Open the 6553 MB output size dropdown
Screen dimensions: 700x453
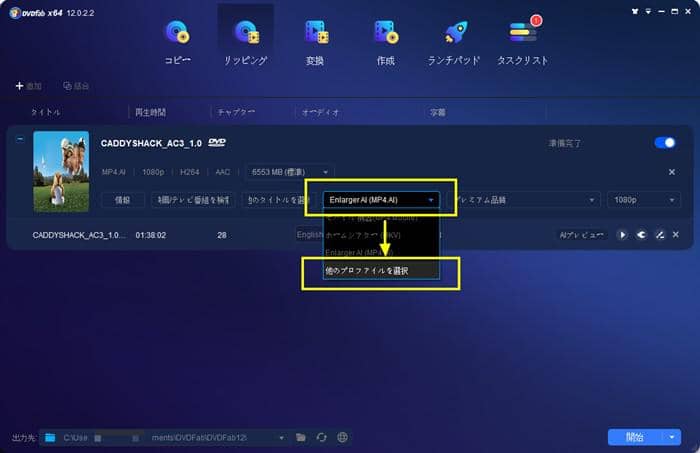(x=290, y=172)
